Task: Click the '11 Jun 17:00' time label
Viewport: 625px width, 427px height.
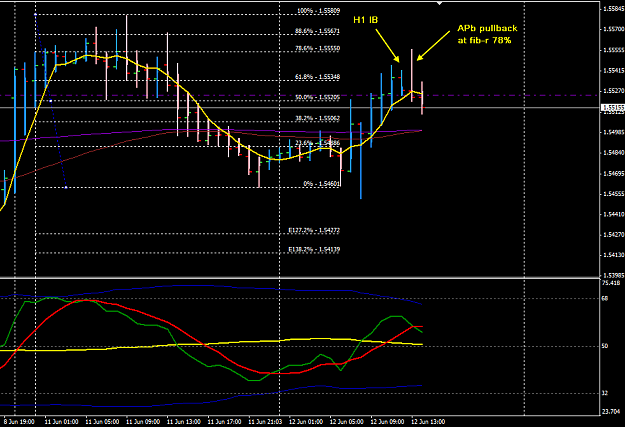Action: (224, 422)
